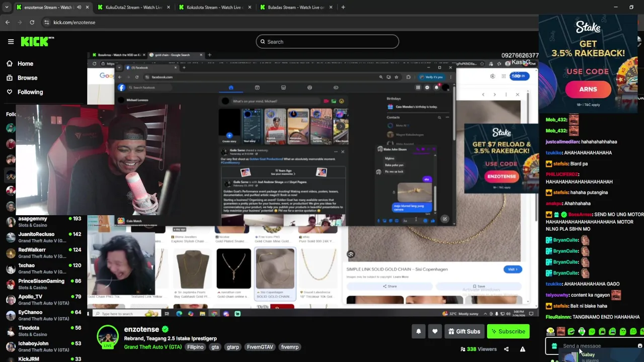Focus the Kick Search field
Viewport: 644px width, 362px height.
[327, 42]
